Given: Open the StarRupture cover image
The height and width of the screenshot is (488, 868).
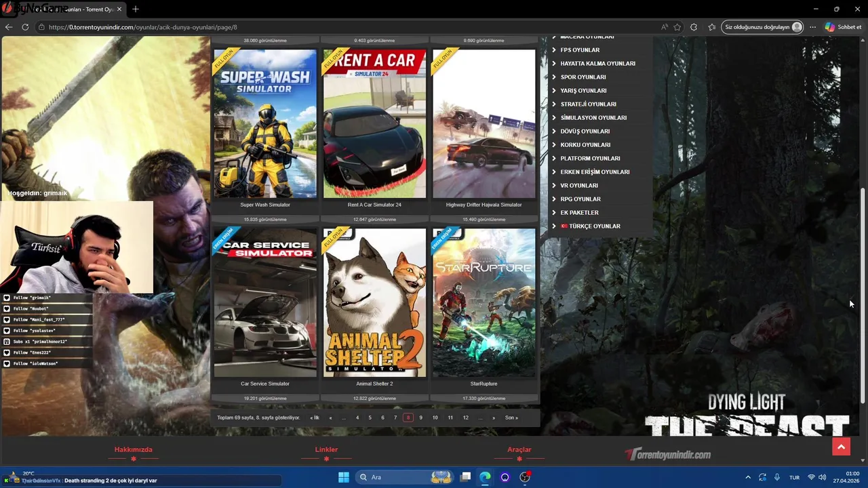Looking at the screenshot, I should point(484,302).
